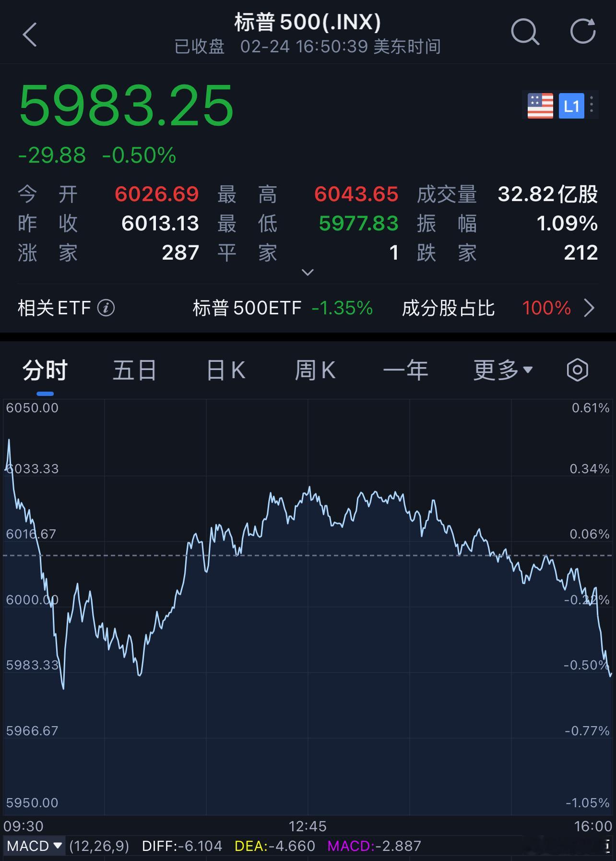Refresh quote with the circular arrow icon
Image resolution: width=616 pixels, height=861 pixels.
(x=583, y=32)
